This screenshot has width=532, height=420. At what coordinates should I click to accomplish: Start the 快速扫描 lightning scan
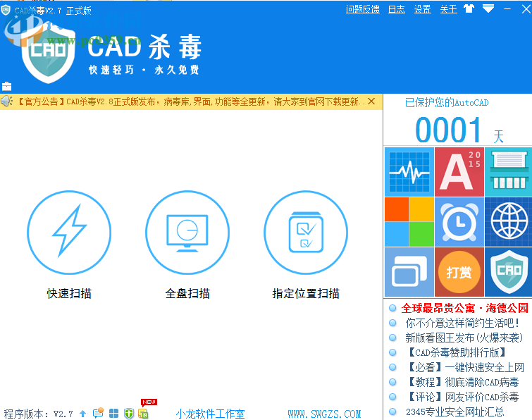tap(69, 233)
